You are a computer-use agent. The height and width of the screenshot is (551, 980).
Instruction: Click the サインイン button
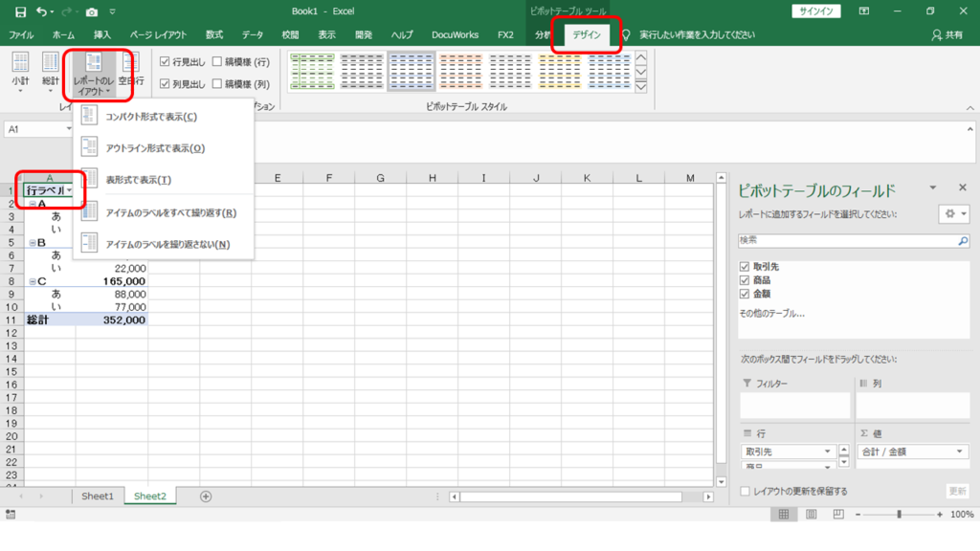(x=816, y=11)
